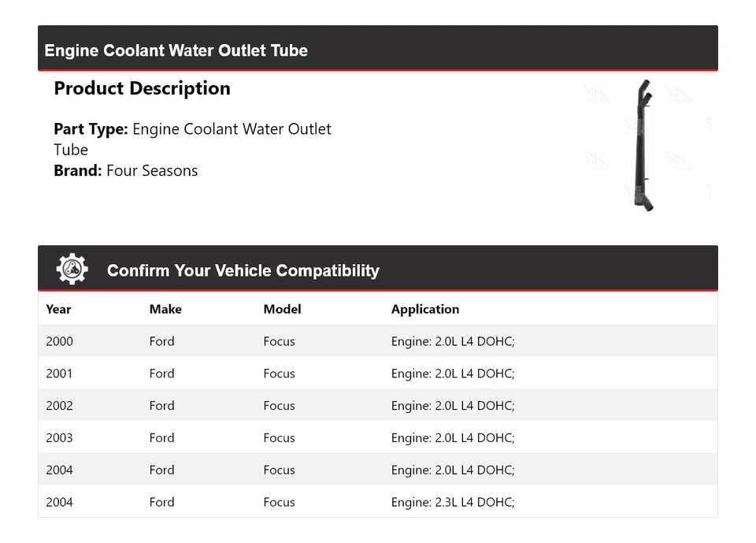The width and height of the screenshot is (756, 543).
Task: Click Ford in the 2.3L engine row
Action: tap(161, 502)
